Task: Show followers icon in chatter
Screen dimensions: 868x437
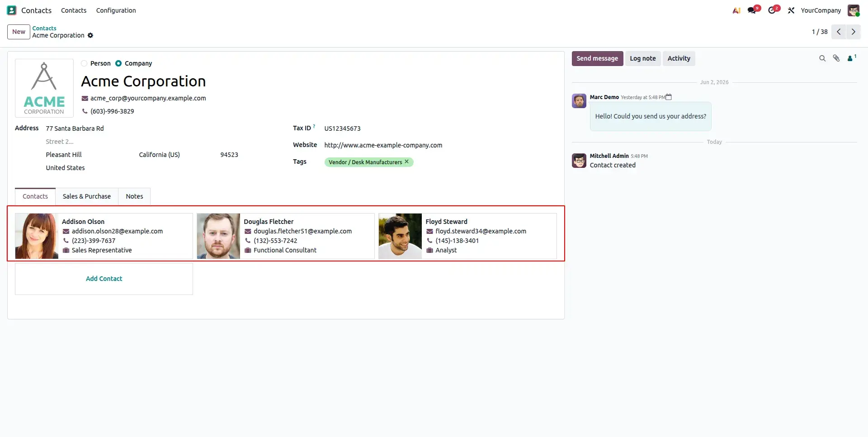Action: click(852, 58)
